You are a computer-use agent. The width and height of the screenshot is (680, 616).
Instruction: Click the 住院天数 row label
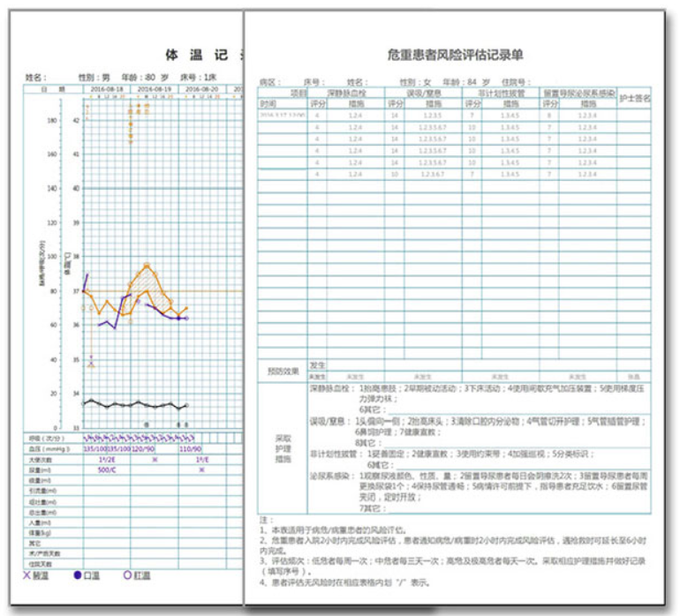41,564
